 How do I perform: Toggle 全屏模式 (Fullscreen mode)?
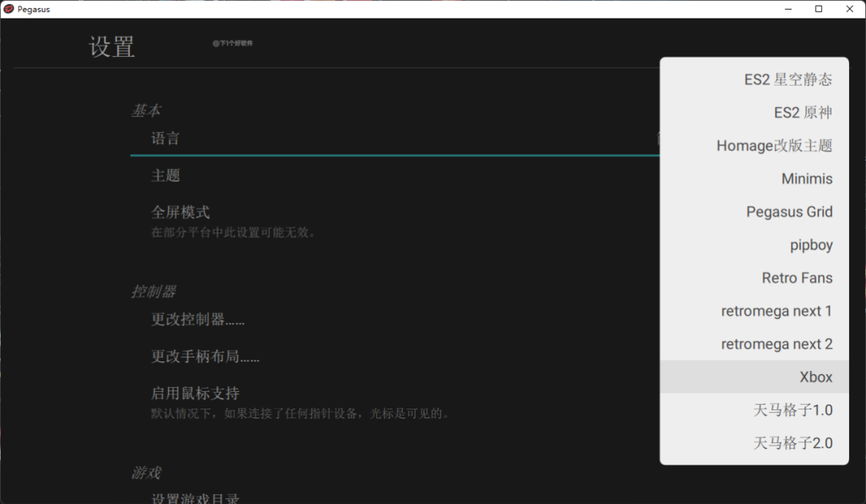tap(181, 212)
